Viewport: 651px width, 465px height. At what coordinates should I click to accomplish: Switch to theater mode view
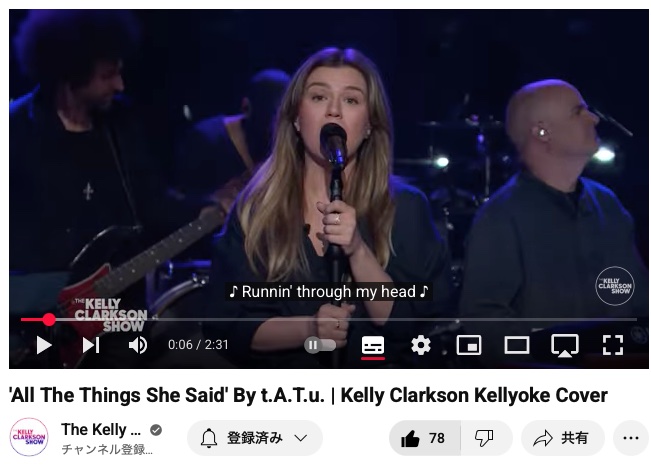click(x=517, y=345)
